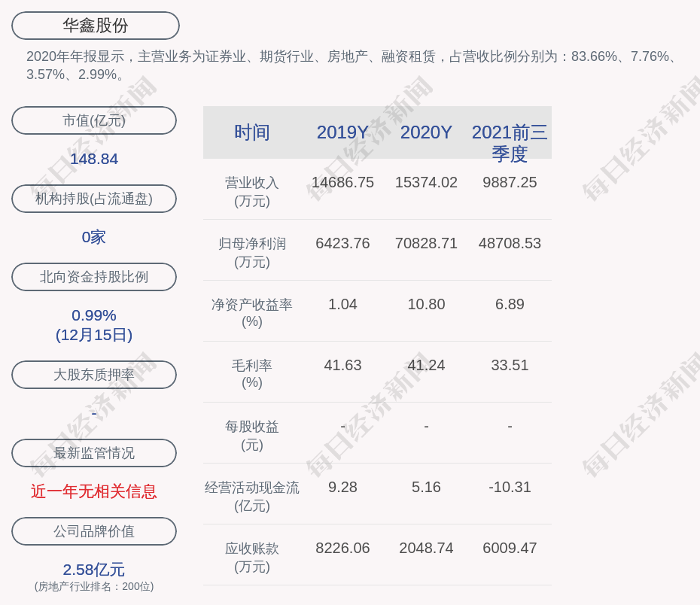
Task: Select cash flow value -10.31
Action: (510, 487)
